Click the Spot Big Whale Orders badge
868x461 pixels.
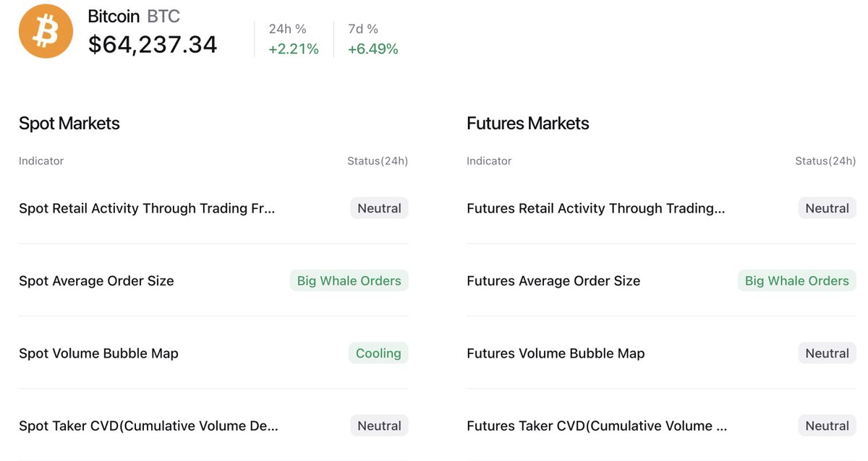point(349,280)
